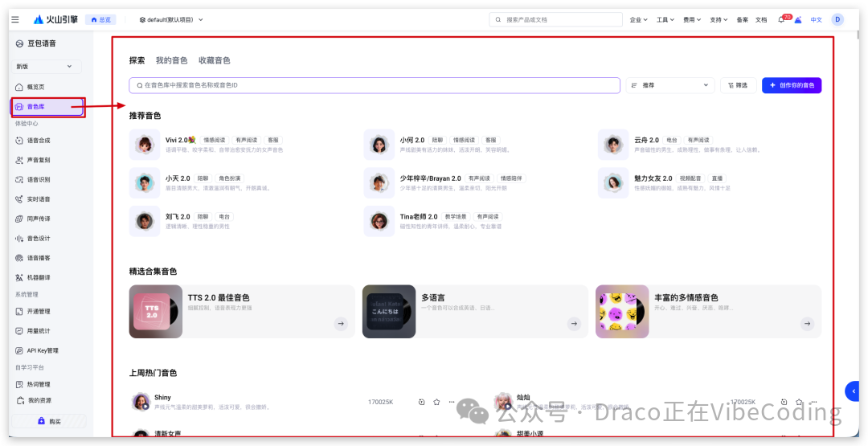Expand the 新版 version dropdown
This screenshot has width=868, height=446.
47,67
